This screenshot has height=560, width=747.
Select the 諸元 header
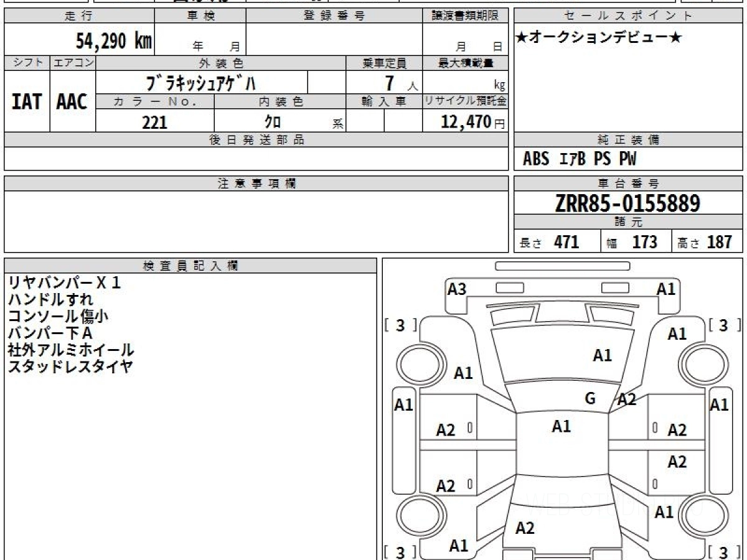click(x=629, y=222)
